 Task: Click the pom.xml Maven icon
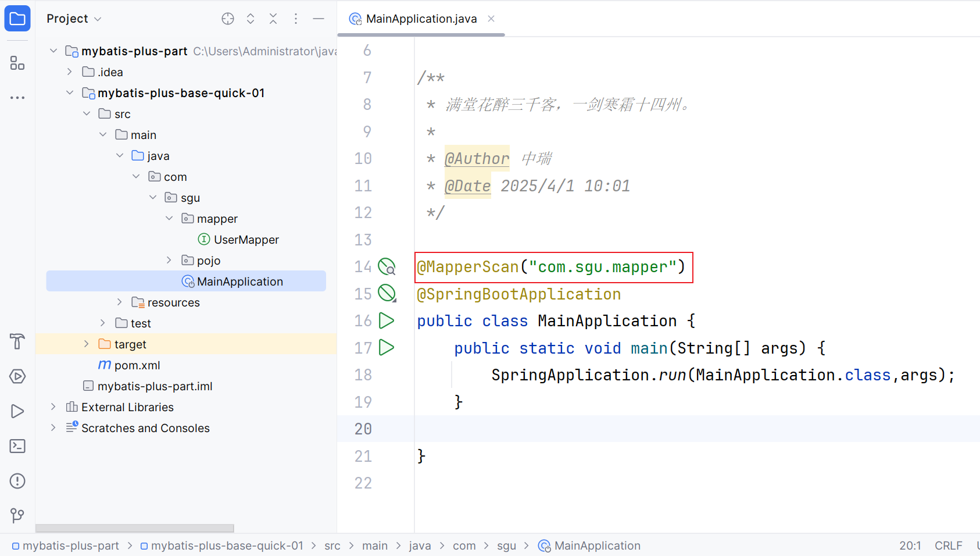pos(105,365)
